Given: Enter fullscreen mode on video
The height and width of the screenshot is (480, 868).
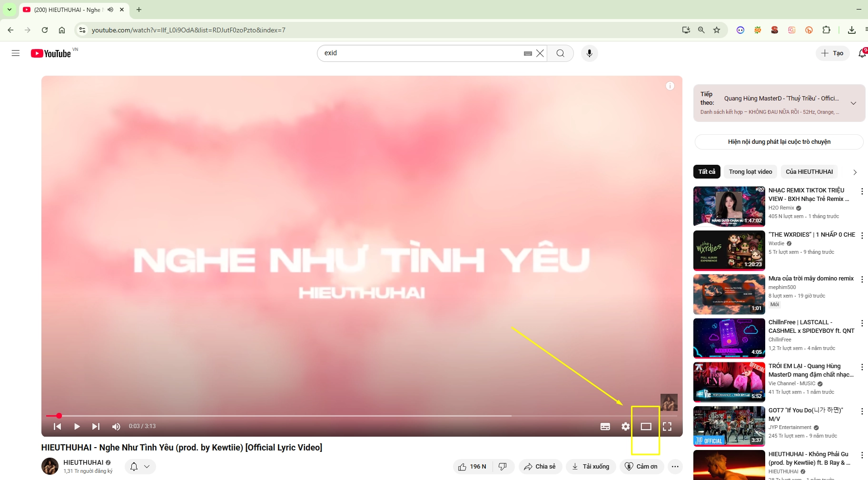Looking at the screenshot, I should [667, 427].
